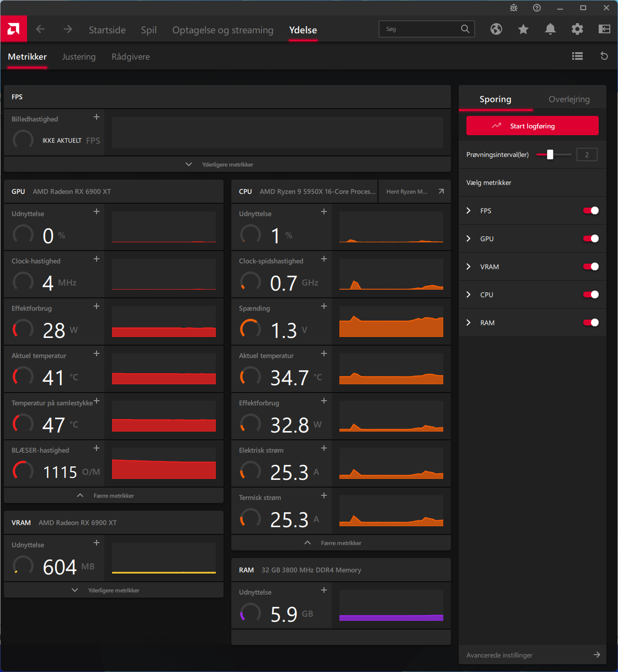Image resolution: width=618 pixels, height=672 pixels.
Task: Click CPU Aktuel temperatur graph
Action: click(x=391, y=369)
